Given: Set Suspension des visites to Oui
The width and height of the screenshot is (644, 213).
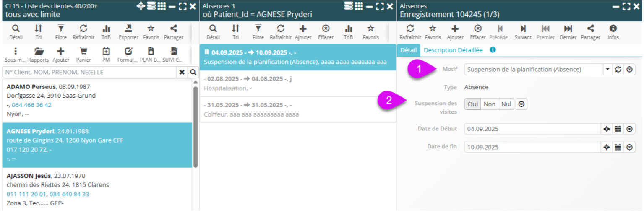Looking at the screenshot, I should pos(472,104).
